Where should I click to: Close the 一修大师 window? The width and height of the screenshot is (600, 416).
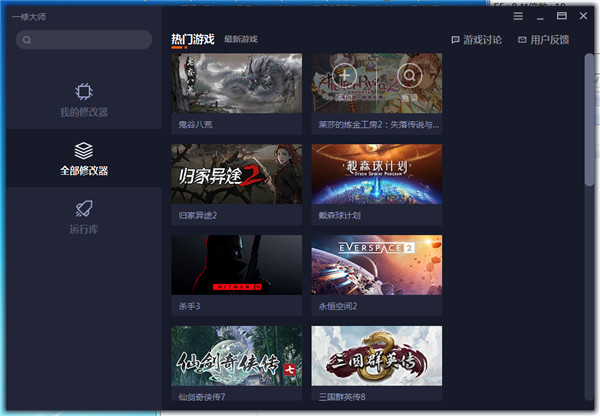coord(583,16)
